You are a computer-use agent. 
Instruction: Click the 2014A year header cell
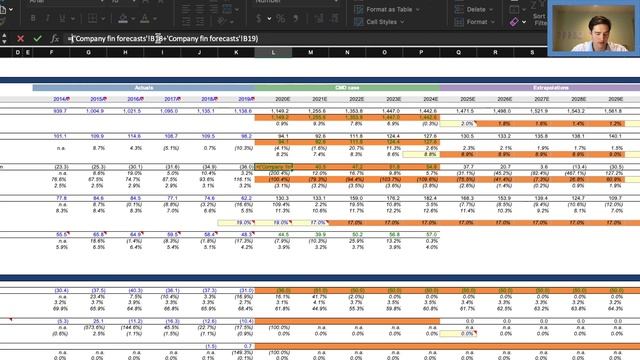point(61,99)
